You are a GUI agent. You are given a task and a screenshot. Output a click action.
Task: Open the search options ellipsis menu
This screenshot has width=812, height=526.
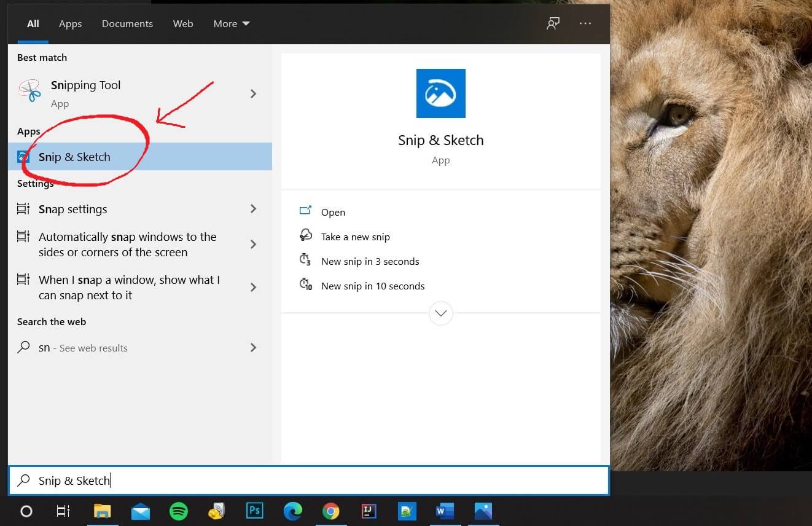(585, 23)
